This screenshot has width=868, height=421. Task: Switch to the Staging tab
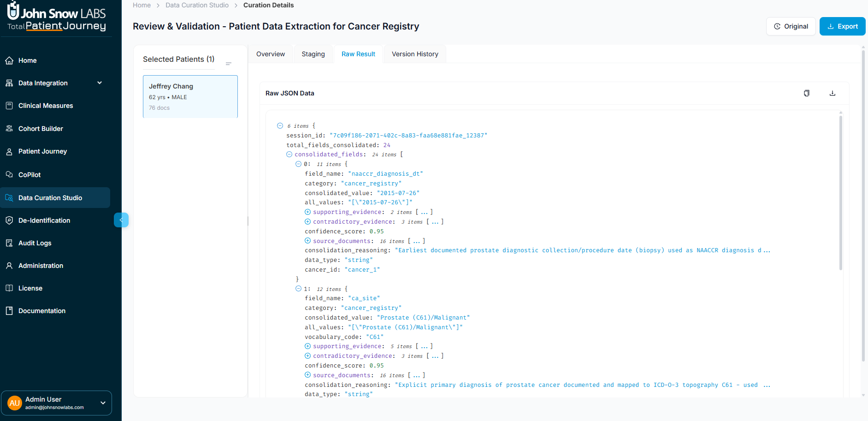(x=313, y=54)
